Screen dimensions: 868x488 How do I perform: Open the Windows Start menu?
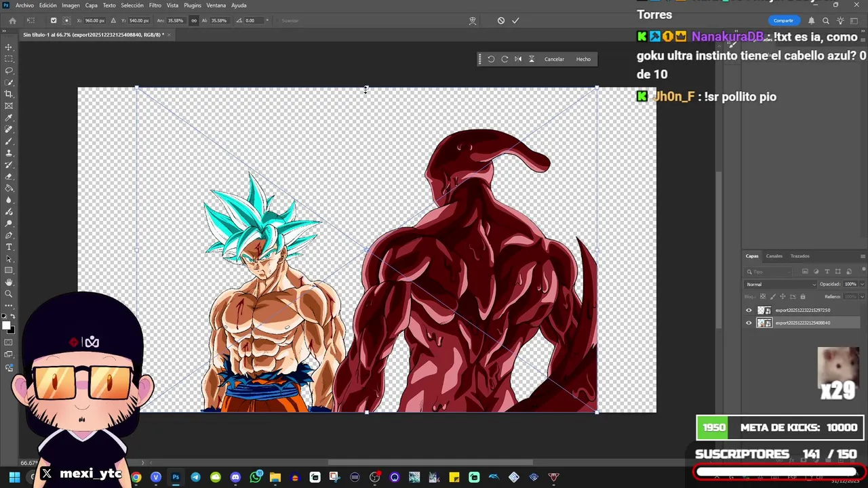[x=14, y=477]
